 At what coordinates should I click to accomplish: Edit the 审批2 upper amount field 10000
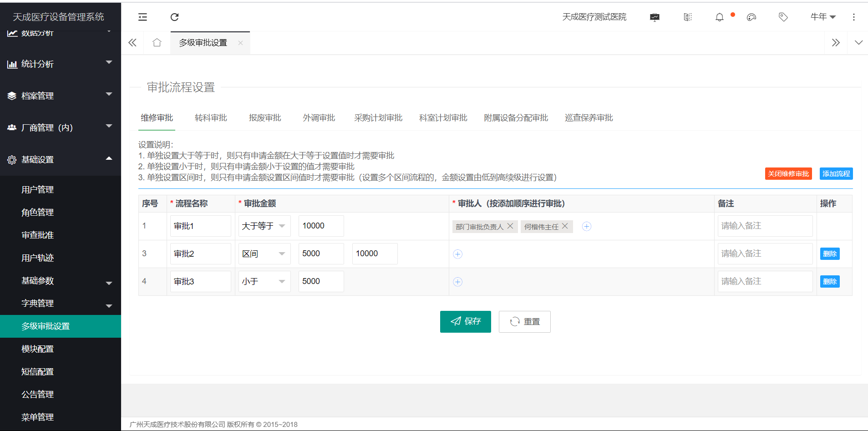click(x=375, y=254)
